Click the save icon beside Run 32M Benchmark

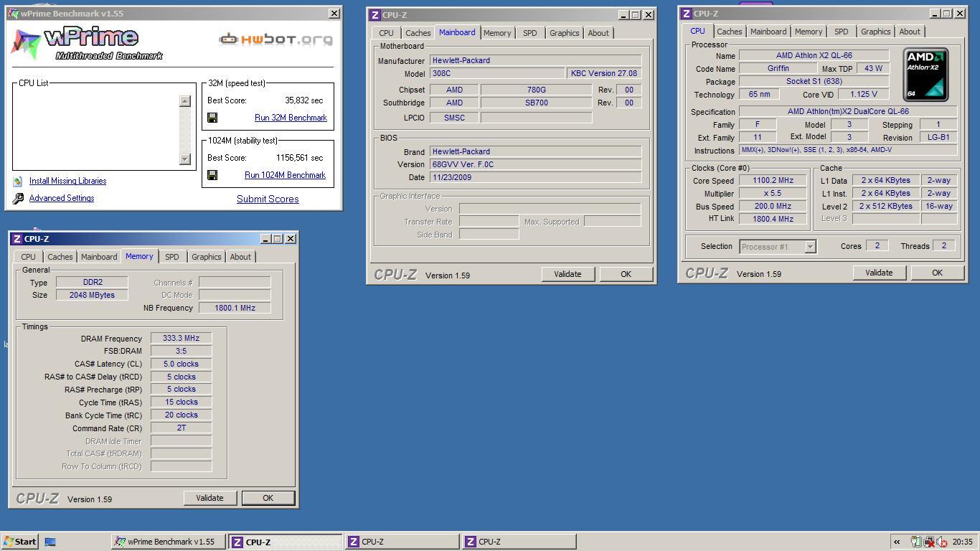pyautogui.click(x=212, y=118)
